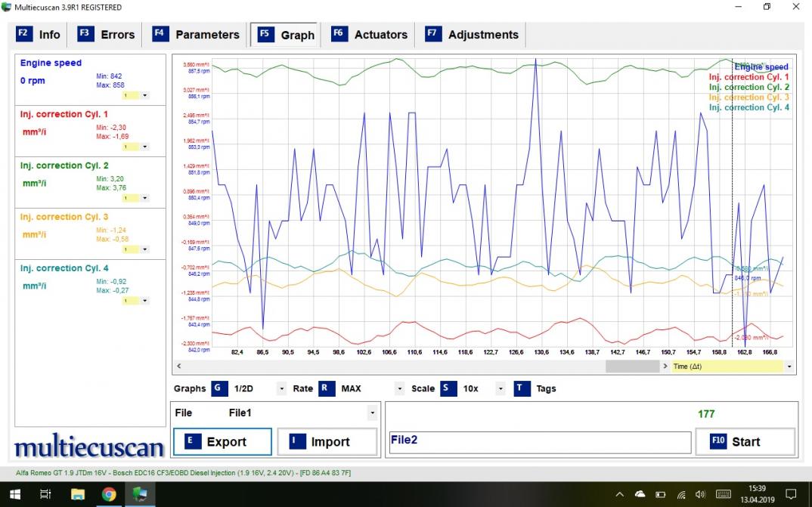The height and width of the screenshot is (507, 812).
Task: Open Inj. correction Cyl. 3 scale dropdown
Action: click(x=144, y=249)
